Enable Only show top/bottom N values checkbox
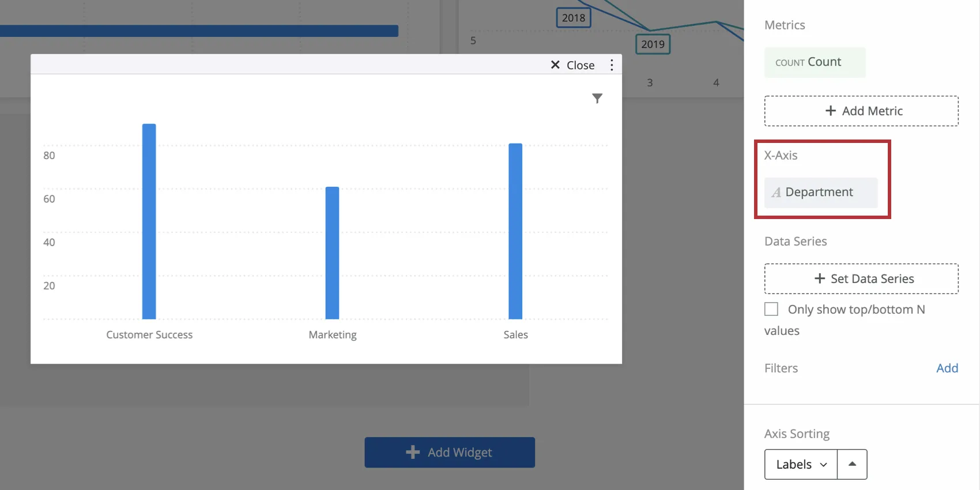This screenshot has width=980, height=490. 771,309
